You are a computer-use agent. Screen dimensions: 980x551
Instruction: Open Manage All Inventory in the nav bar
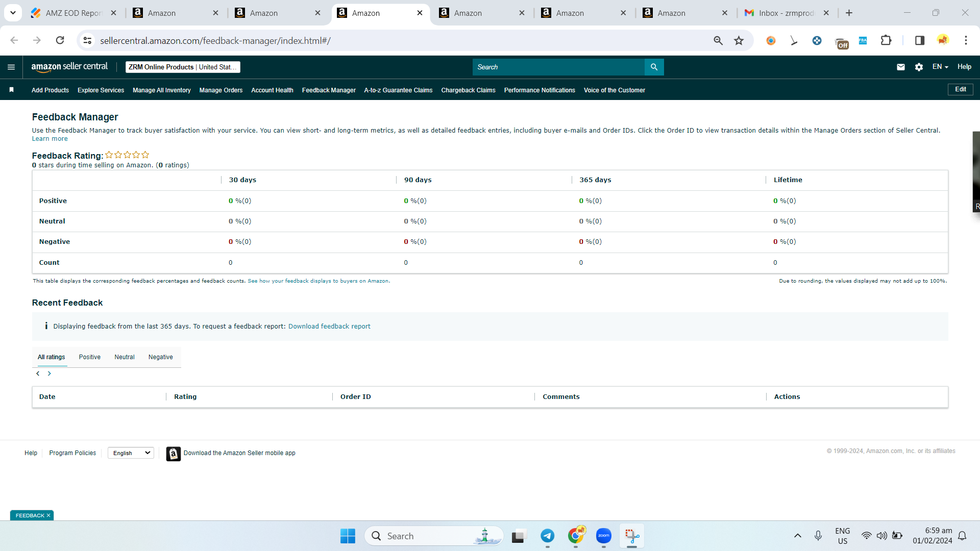click(162, 90)
